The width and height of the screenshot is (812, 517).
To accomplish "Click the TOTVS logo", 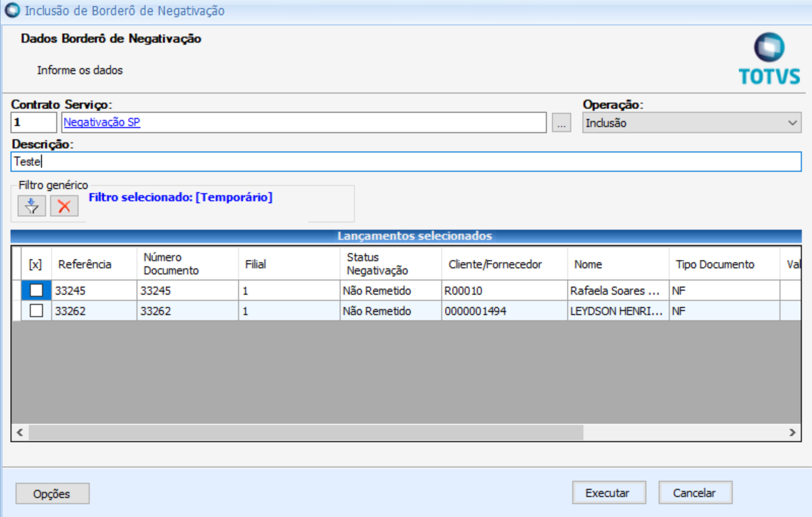I will pos(769,58).
